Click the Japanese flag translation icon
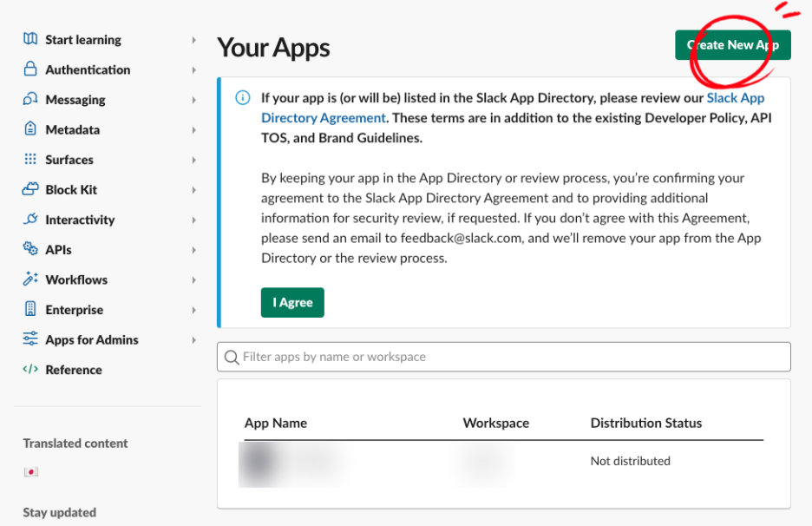Image resolution: width=812 pixels, height=526 pixels. point(31,471)
